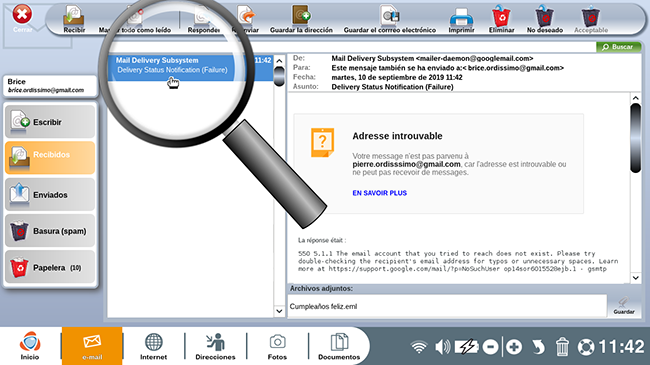The height and width of the screenshot is (365, 650).
Task: Mark message as No deseado
Action: point(545,19)
